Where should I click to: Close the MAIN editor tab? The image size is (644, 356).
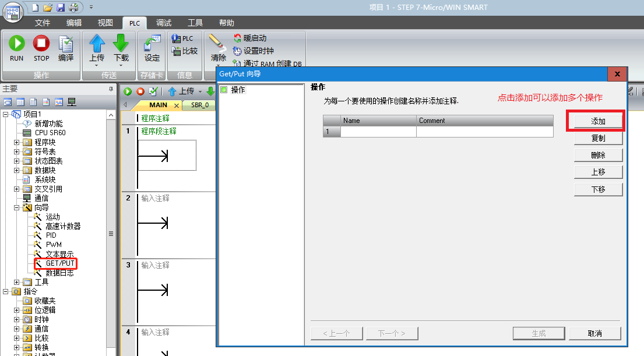pyautogui.click(x=177, y=105)
